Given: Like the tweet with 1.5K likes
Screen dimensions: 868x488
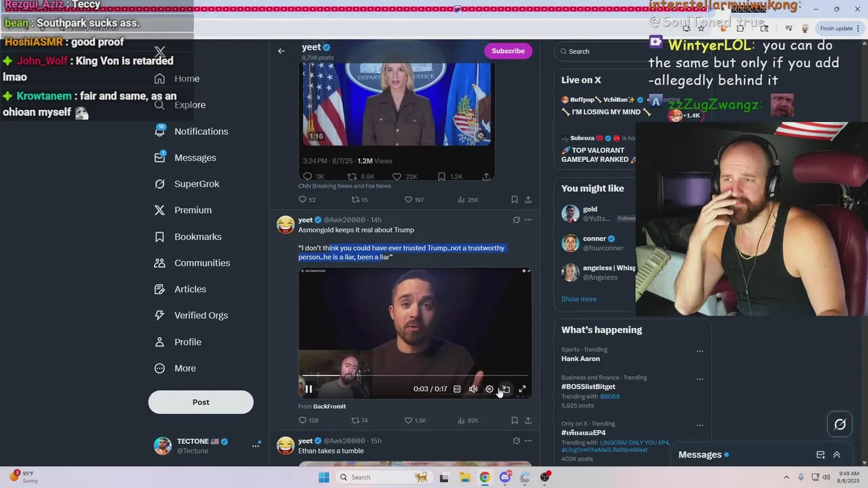Looking at the screenshot, I should point(415,420).
